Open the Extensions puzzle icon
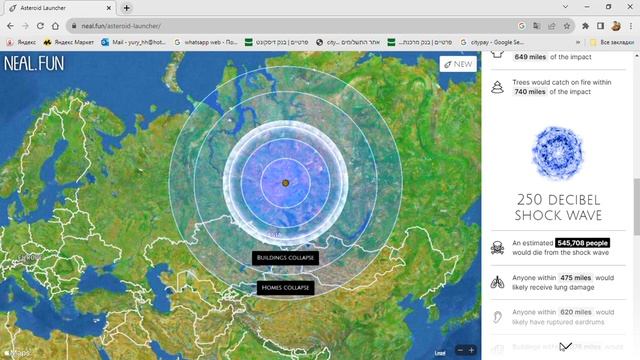 tap(585, 26)
